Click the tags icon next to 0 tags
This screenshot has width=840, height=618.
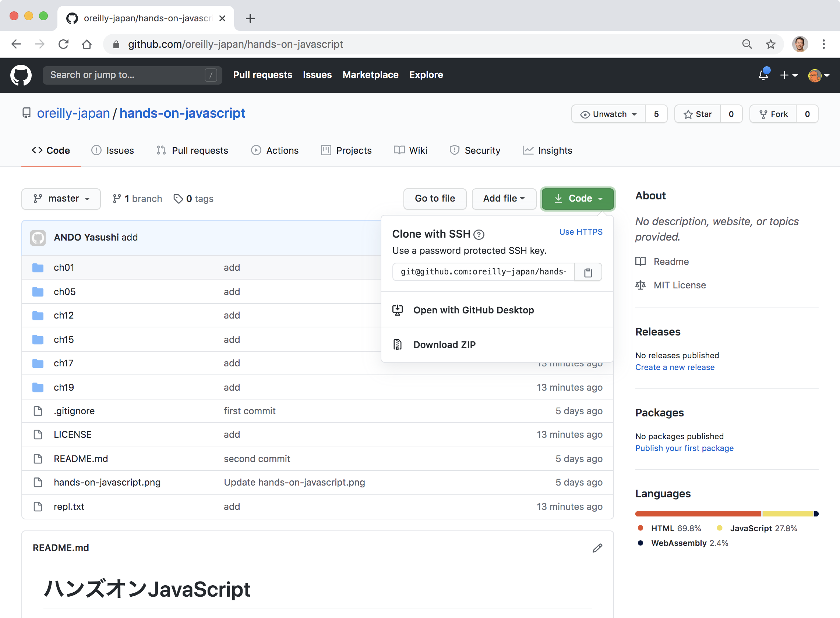(x=178, y=199)
